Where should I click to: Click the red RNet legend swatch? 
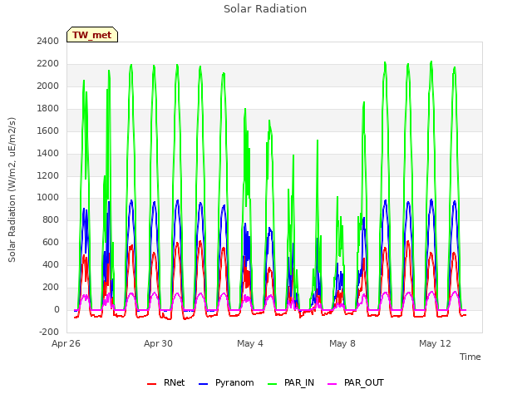coord(151,384)
